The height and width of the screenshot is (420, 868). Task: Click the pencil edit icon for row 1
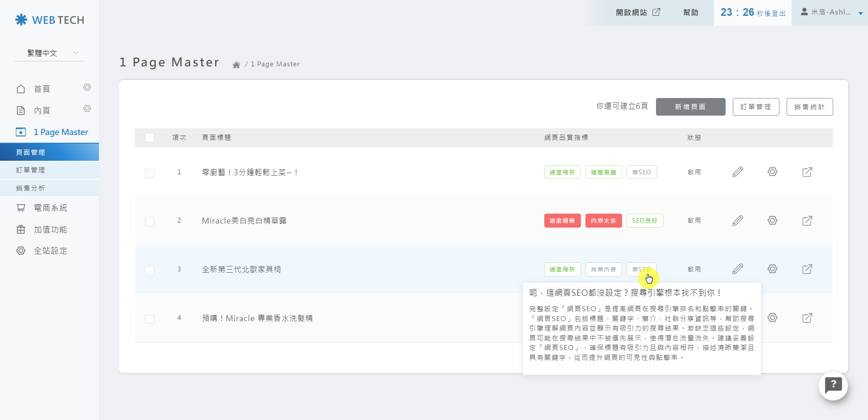[737, 172]
